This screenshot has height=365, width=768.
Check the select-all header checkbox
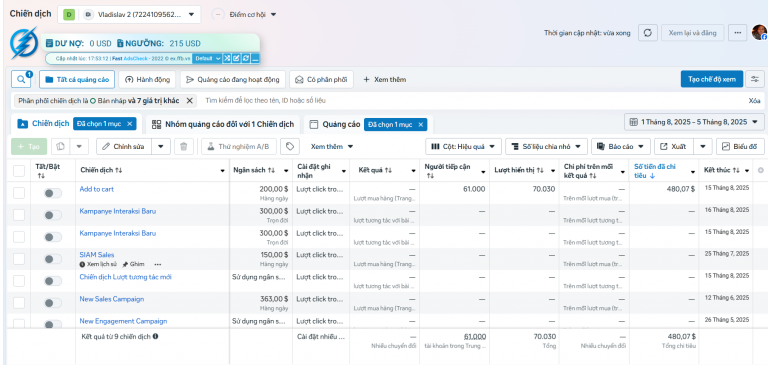[x=19, y=170]
